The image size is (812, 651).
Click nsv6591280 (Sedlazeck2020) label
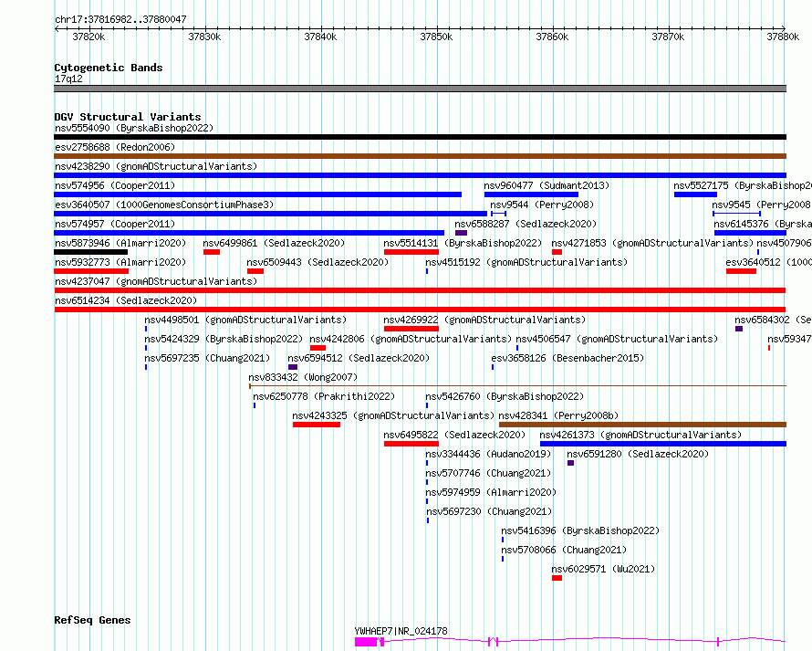click(x=638, y=454)
